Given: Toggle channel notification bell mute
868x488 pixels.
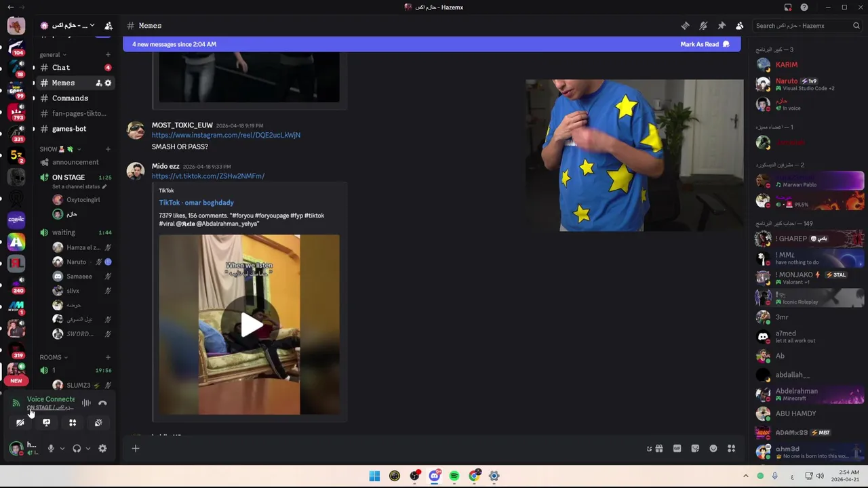Looking at the screenshot, I should point(703,26).
